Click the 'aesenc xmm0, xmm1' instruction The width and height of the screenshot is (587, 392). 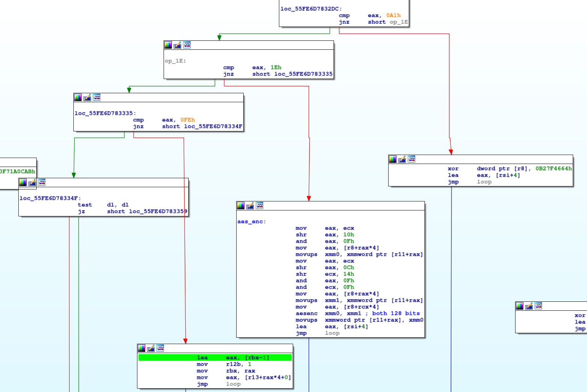tap(329, 313)
